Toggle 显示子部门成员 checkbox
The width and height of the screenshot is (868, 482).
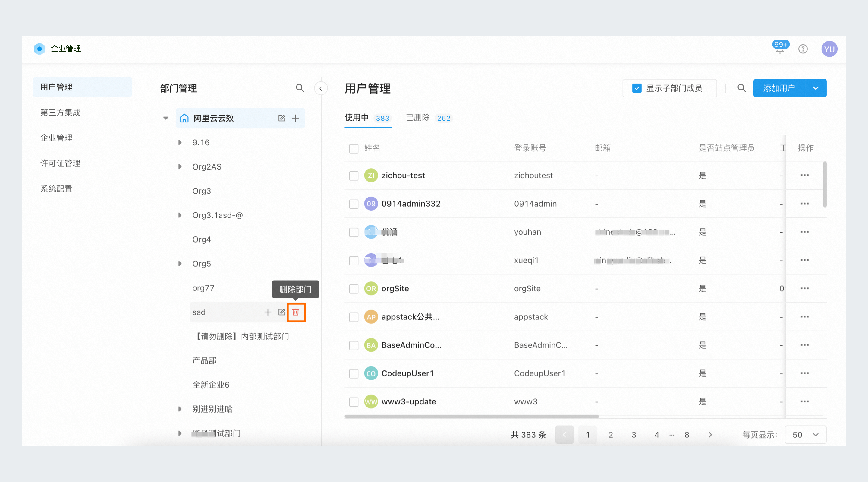[637, 88]
